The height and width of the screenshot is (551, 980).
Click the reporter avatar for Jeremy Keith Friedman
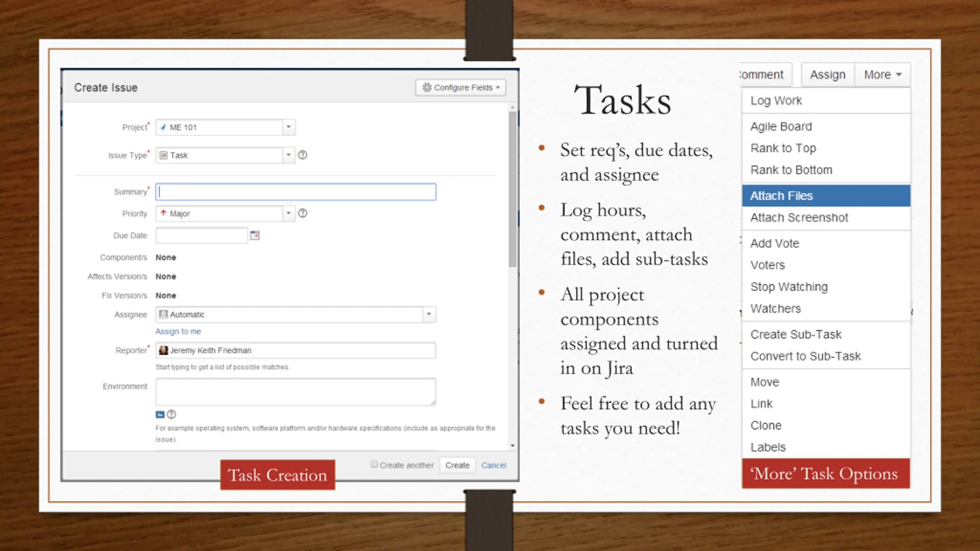point(163,350)
